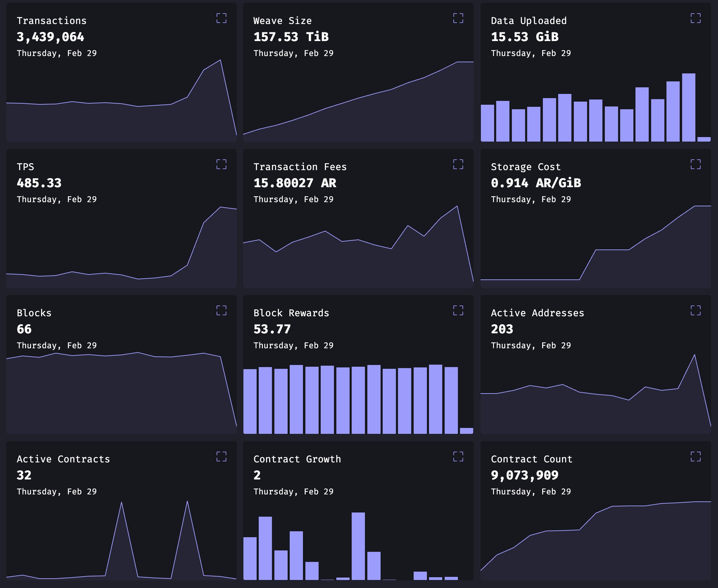Open Block Rewards expand icon

(x=458, y=310)
